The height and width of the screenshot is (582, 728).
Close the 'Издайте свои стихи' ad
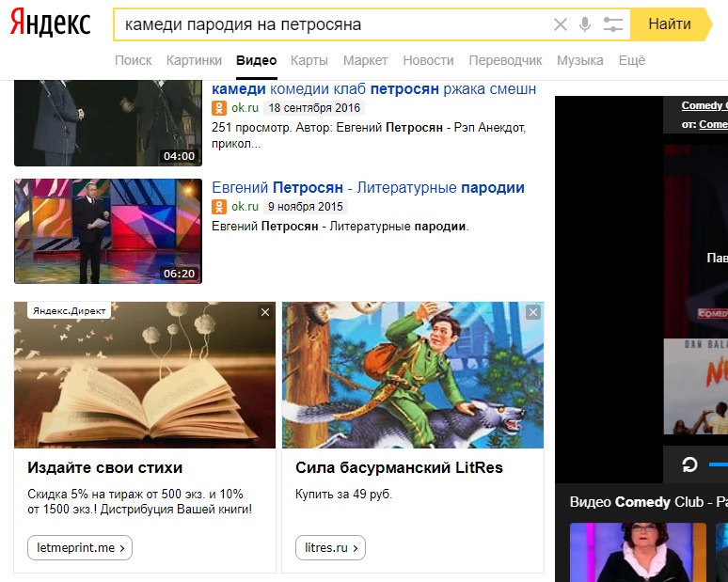(x=265, y=312)
